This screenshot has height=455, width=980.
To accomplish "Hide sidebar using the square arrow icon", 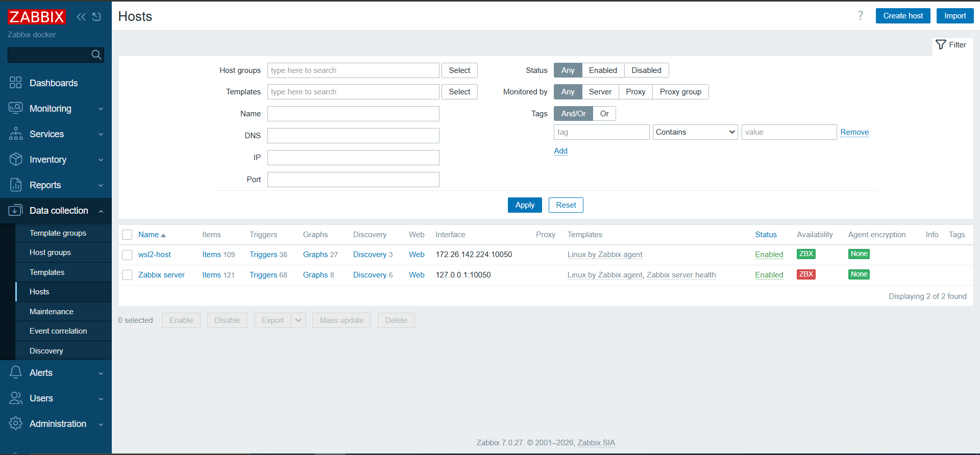I will (x=96, y=17).
